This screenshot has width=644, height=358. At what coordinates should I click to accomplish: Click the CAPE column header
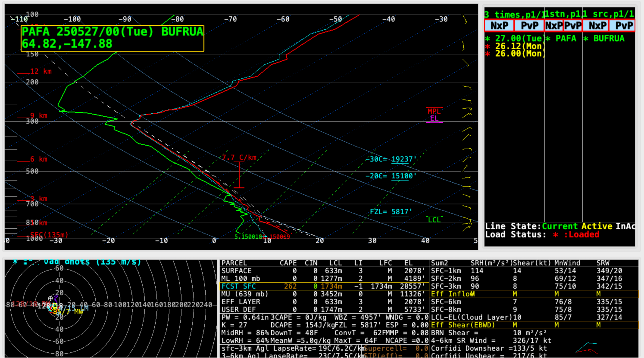click(288, 263)
